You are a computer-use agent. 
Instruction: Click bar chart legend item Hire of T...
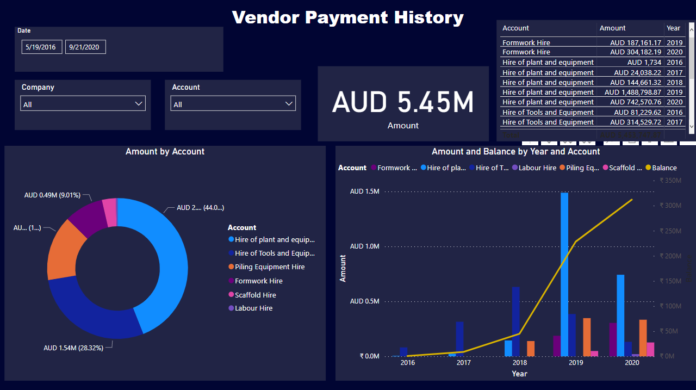click(489, 168)
